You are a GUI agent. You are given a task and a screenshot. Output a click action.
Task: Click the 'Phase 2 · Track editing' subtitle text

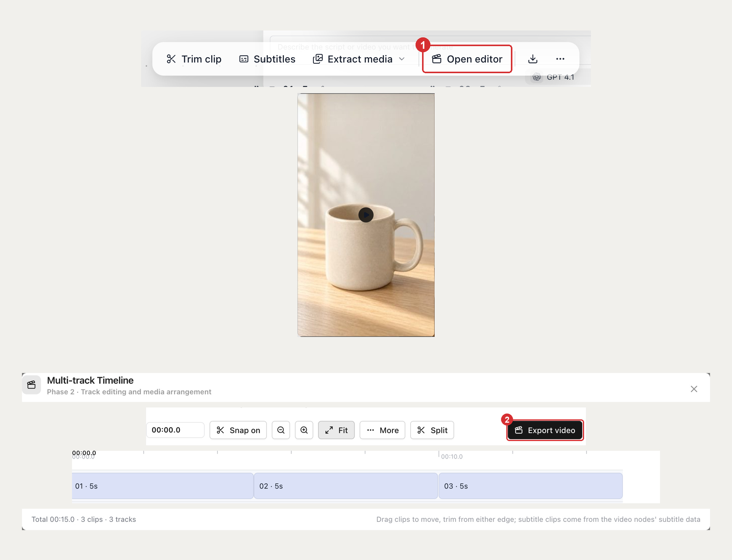[129, 392]
